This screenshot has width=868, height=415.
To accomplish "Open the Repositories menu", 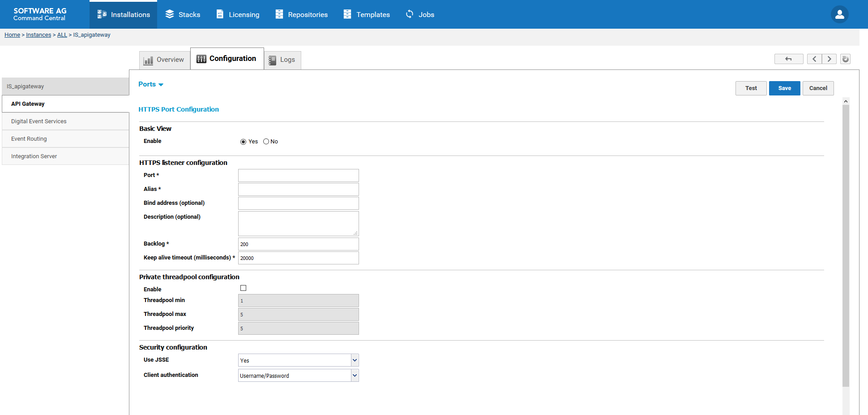I will pyautogui.click(x=302, y=14).
